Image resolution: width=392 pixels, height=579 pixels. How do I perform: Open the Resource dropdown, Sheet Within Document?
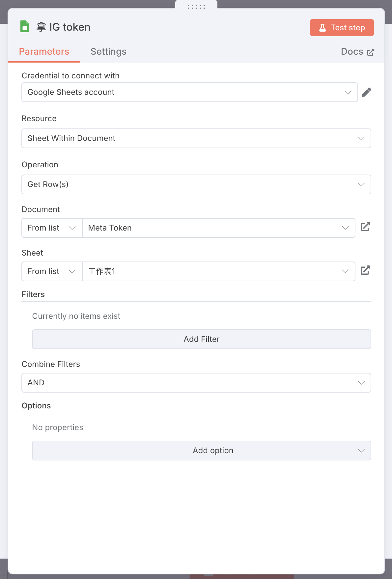point(196,138)
